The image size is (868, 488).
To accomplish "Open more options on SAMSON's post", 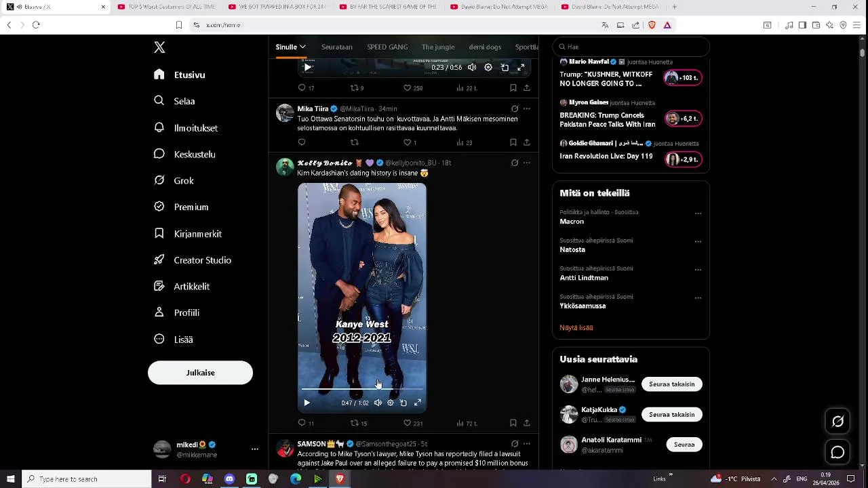I will click(527, 444).
